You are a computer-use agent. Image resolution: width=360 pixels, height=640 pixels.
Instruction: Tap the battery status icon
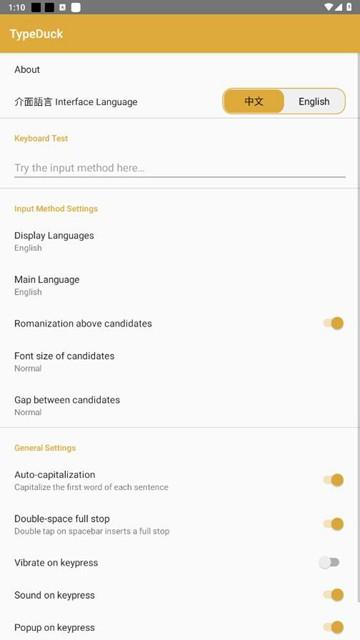(349, 7)
